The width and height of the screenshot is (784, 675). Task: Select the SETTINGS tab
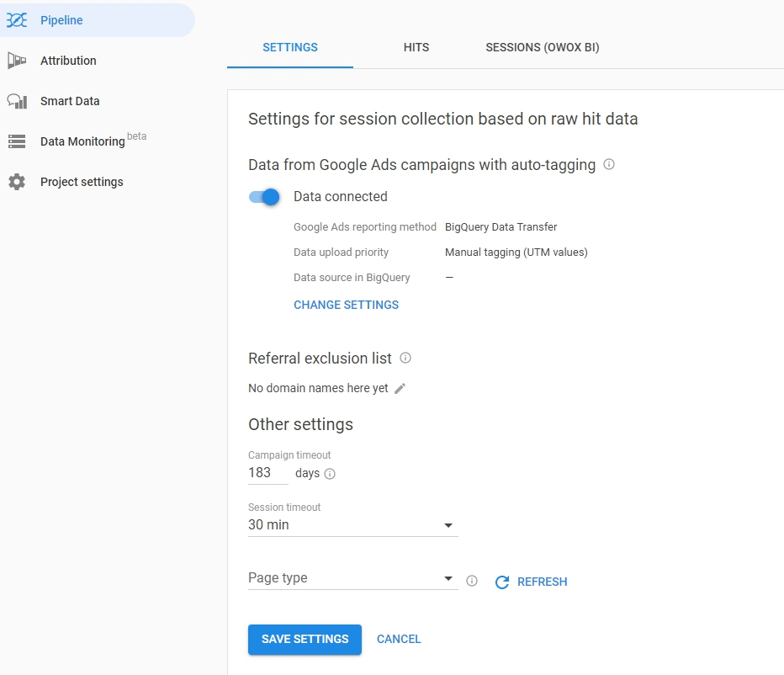(289, 47)
